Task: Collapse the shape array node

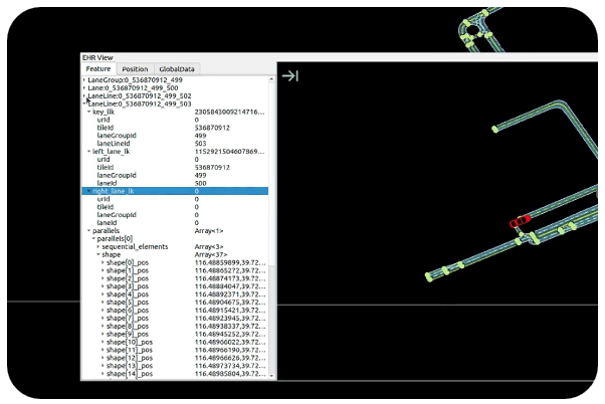Action: click(97, 254)
